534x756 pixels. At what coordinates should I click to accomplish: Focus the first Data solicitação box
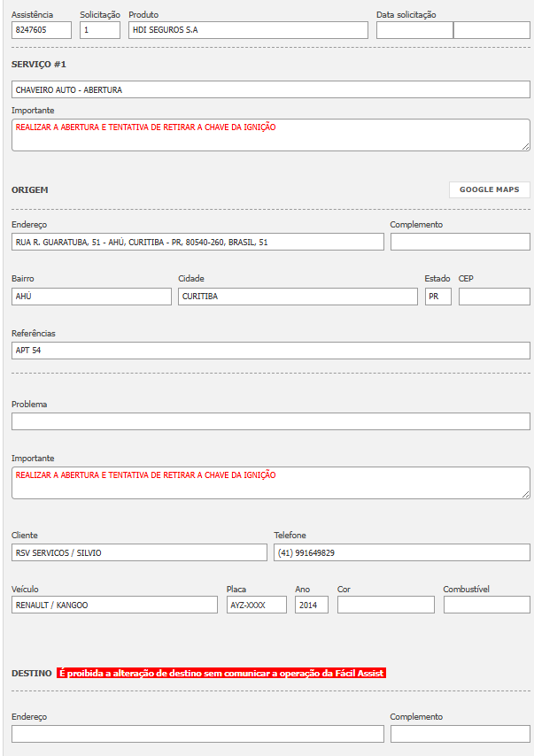pyautogui.click(x=414, y=30)
